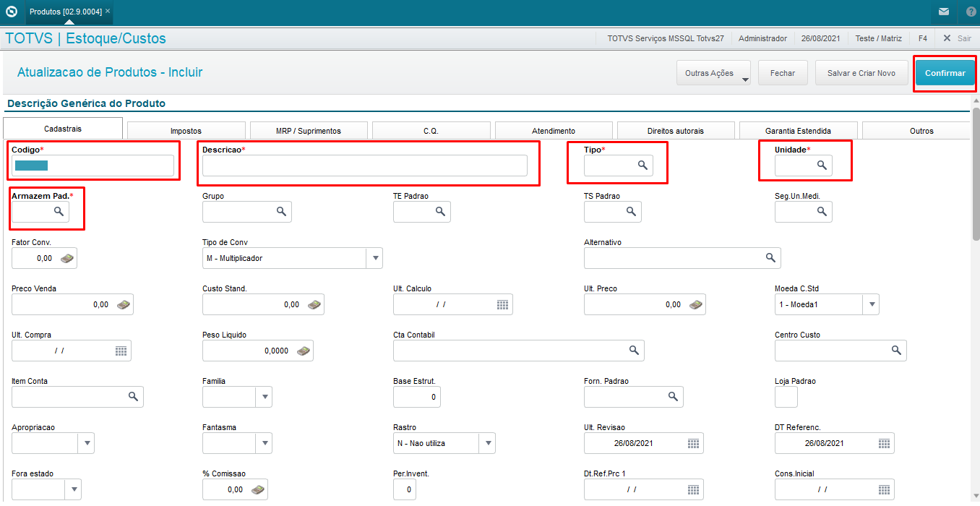Switch to the Garantia Estendida tab
Image resolution: width=980 pixels, height=506 pixels.
(799, 131)
